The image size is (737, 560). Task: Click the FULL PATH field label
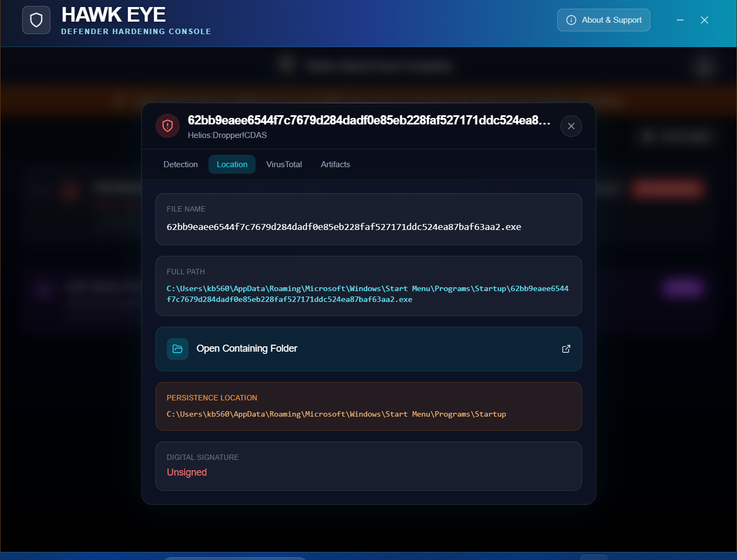pyautogui.click(x=186, y=272)
